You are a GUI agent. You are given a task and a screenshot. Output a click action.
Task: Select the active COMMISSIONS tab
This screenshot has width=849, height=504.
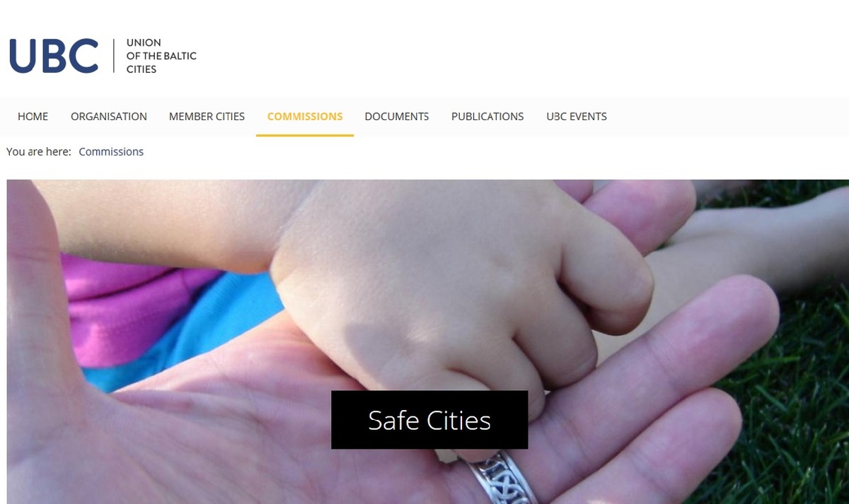[305, 117]
